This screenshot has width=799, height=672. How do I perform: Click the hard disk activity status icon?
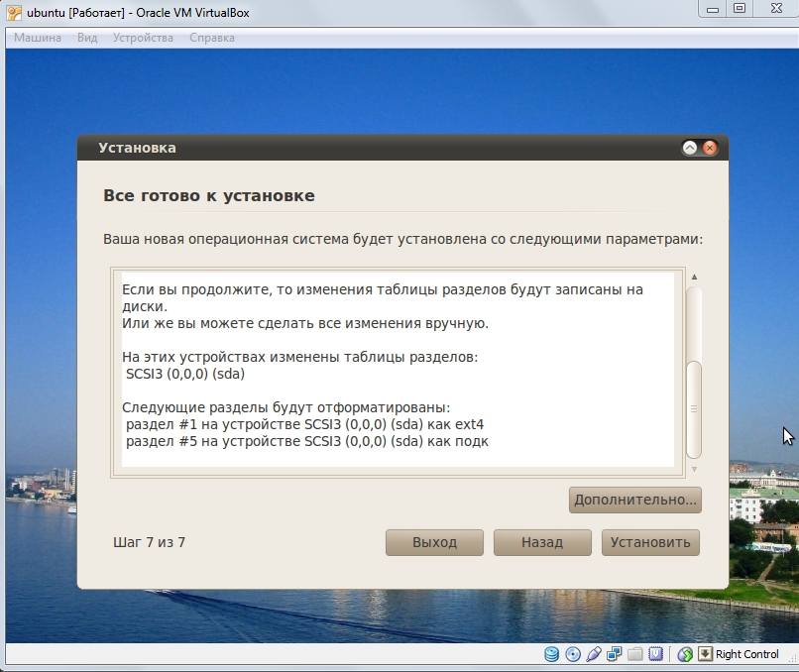pos(551,654)
